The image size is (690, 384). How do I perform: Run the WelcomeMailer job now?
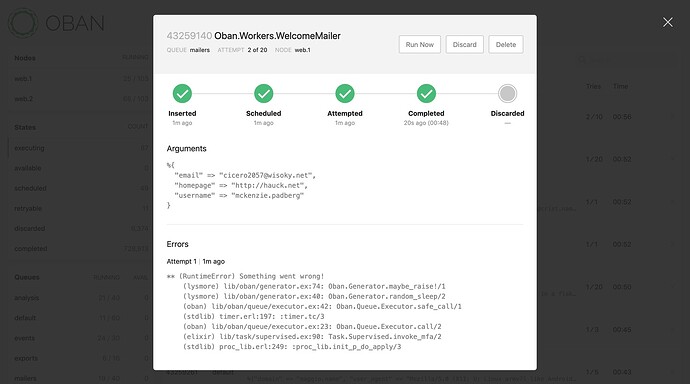pyautogui.click(x=420, y=44)
